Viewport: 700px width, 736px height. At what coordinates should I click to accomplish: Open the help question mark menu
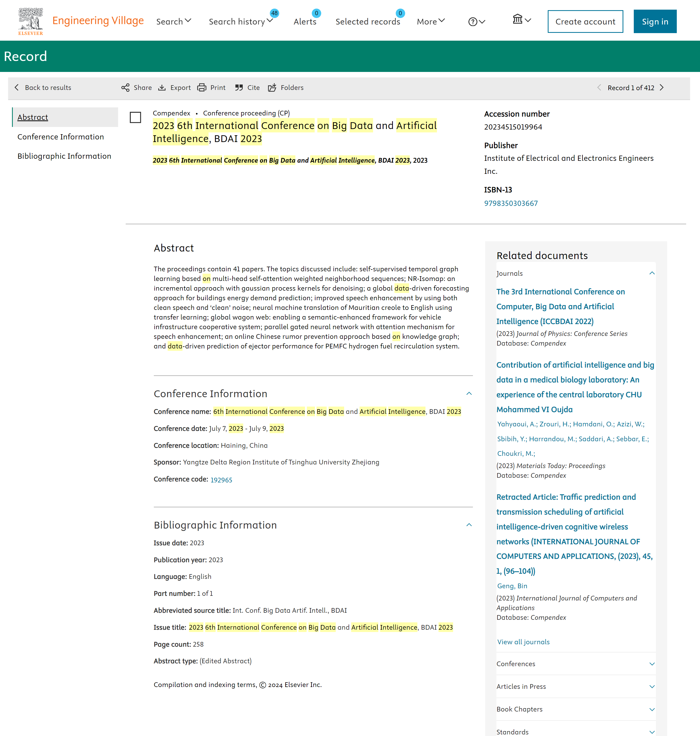click(x=477, y=22)
